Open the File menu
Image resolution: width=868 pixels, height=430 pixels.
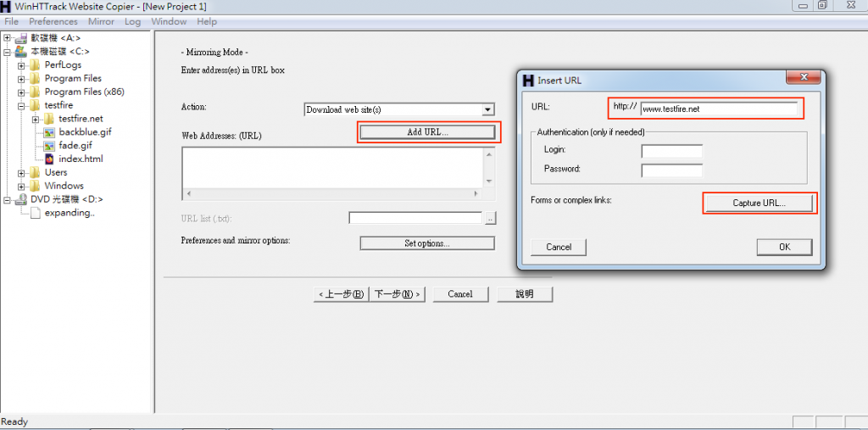click(x=11, y=21)
